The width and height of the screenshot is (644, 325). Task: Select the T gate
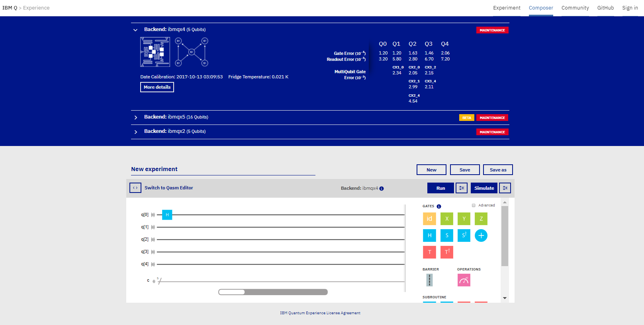pos(429,252)
